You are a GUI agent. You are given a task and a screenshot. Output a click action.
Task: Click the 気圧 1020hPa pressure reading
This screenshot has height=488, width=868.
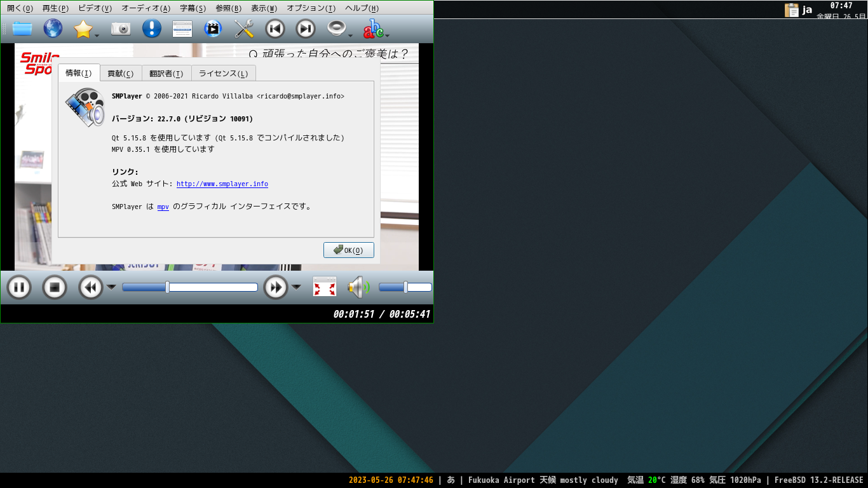coord(735,480)
